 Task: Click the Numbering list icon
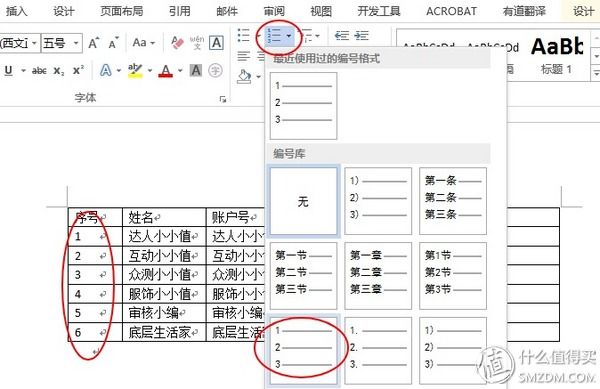coord(275,36)
